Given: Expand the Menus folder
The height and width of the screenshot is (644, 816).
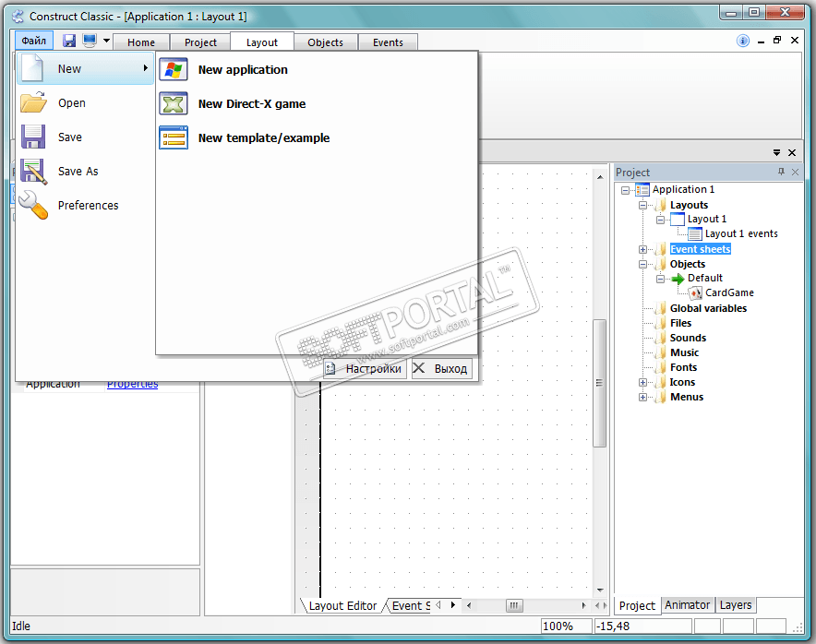Looking at the screenshot, I should pos(642,398).
